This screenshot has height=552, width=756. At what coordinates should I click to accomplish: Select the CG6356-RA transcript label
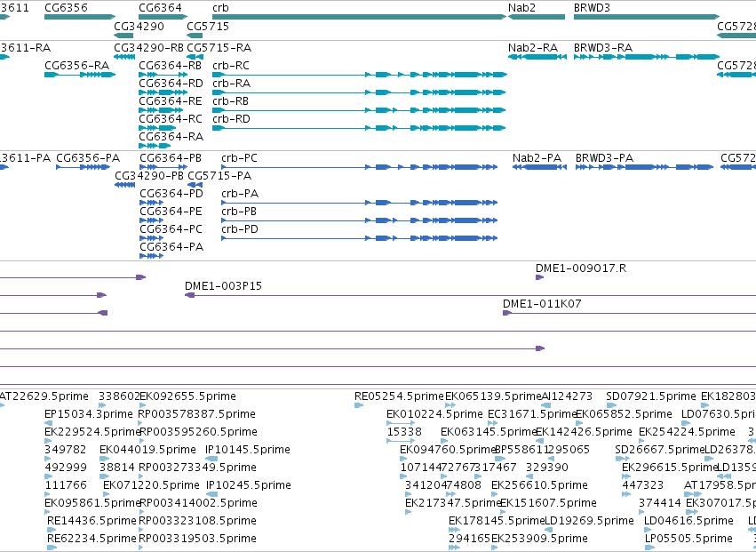click(x=76, y=66)
